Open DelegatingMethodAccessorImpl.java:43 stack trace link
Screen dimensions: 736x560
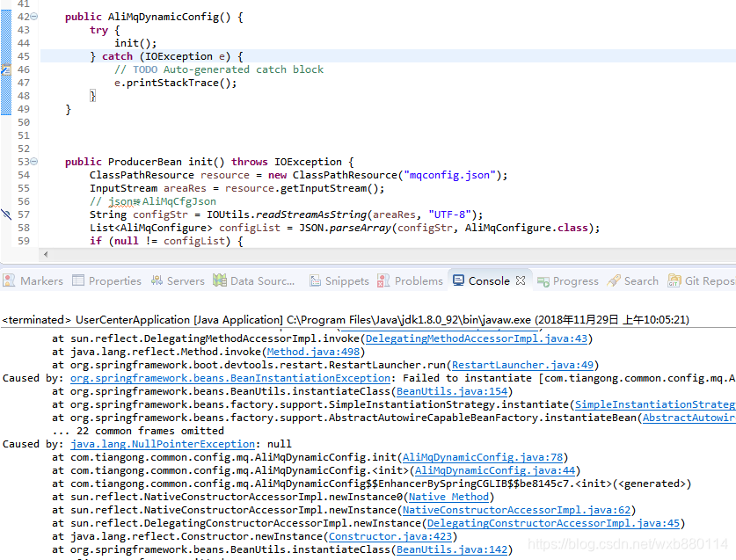[x=477, y=338]
